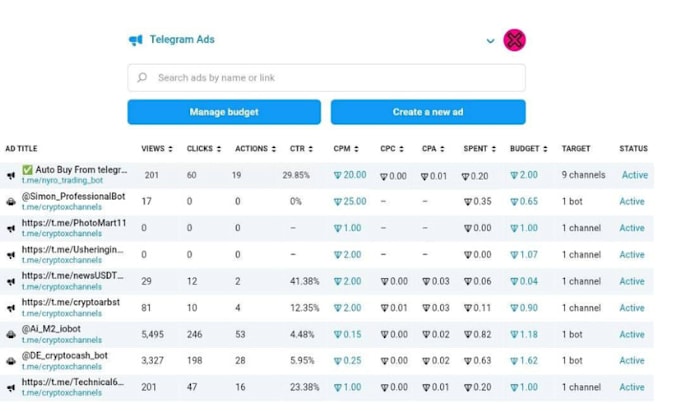
Task: Sort the table by CLICKS column
Action: coord(204,149)
